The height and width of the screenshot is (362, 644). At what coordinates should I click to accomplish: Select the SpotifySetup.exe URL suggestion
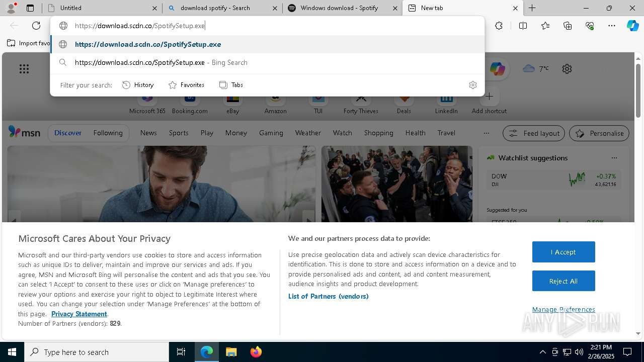point(267,44)
